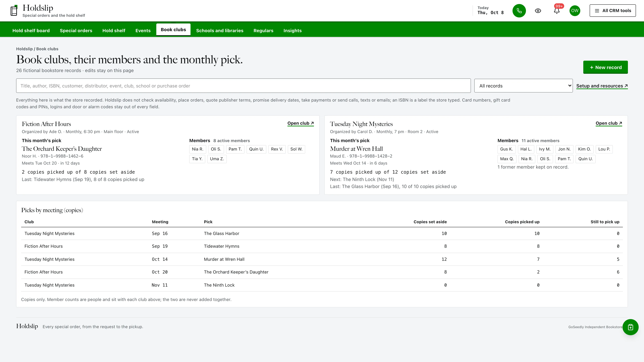This screenshot has width=644, height=362.
Task: Open the OW user avatar
Action: (575, 11)
